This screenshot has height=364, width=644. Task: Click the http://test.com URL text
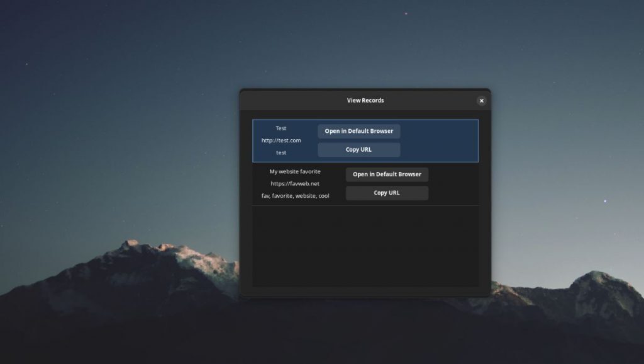click(x=281, y=140)
